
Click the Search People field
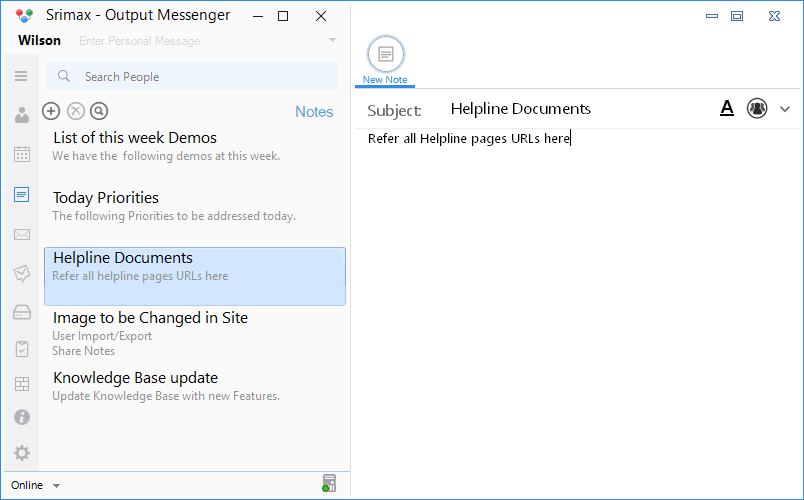[x=192, y=76]
